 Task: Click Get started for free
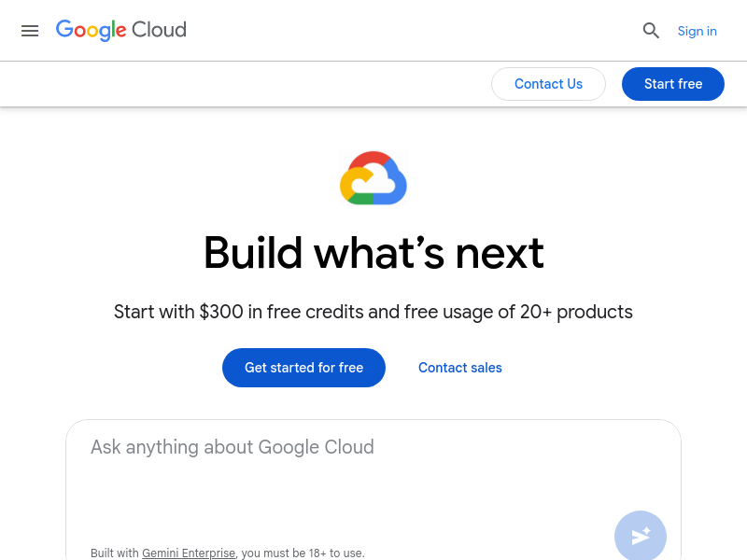click(303, 368)
